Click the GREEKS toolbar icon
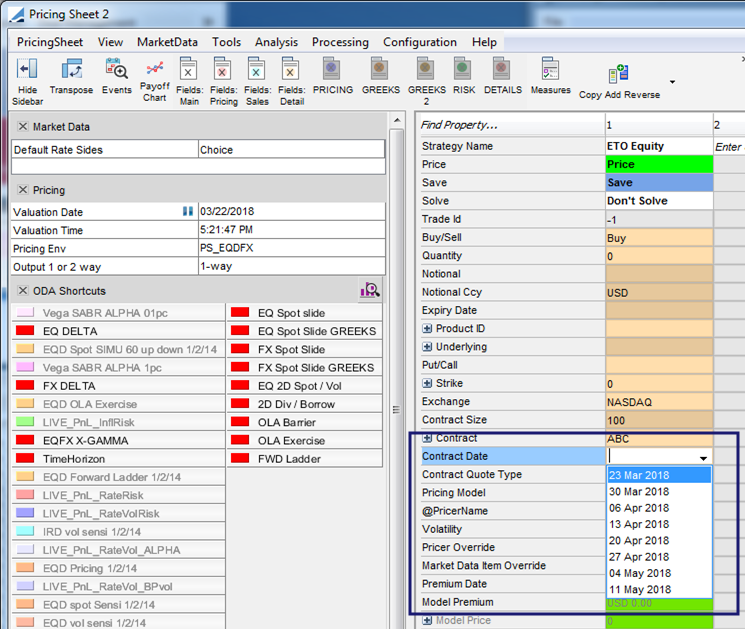745x629 pixels. click(x=380, y=69)
